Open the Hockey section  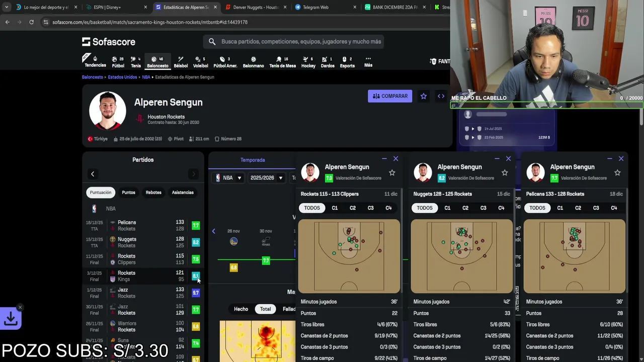pos(308,62)
